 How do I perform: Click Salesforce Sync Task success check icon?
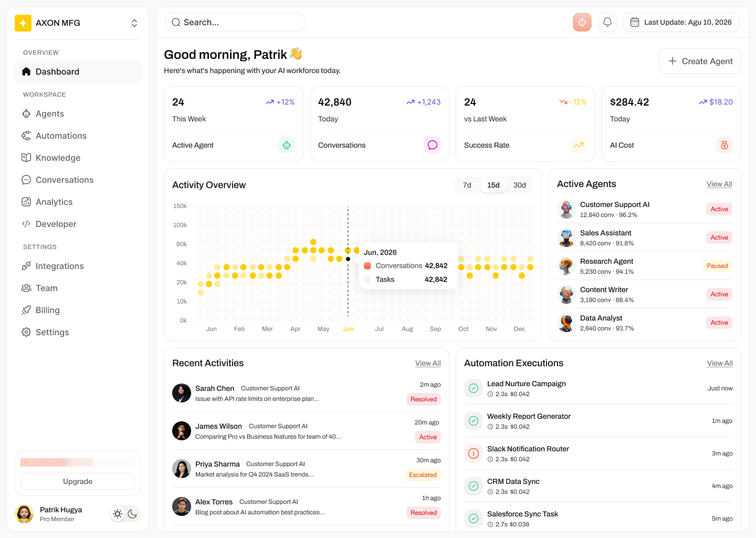click(x=474, y=519)
